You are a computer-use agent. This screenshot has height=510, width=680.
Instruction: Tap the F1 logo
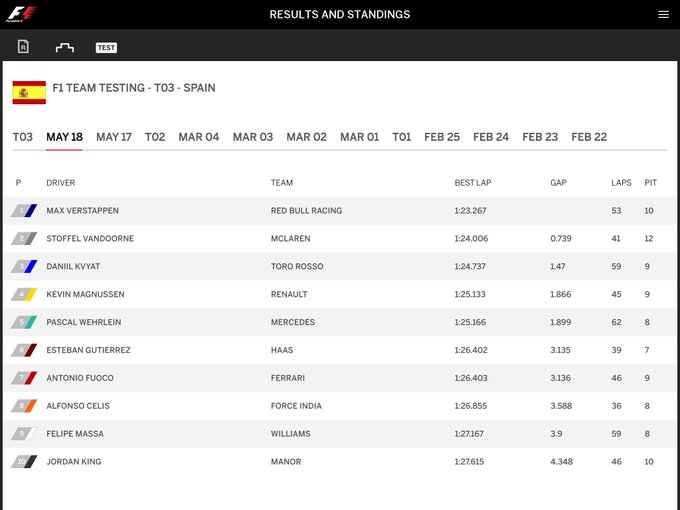[x=22, y=14]
